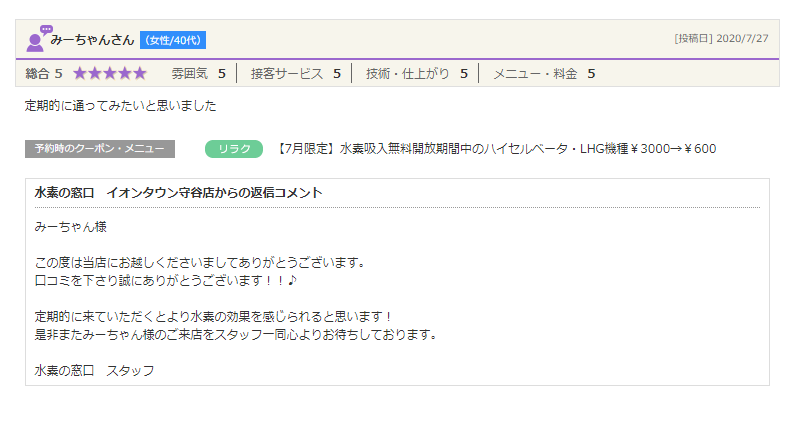Click the 7月限定 coupon menu text

pos(496,149)
